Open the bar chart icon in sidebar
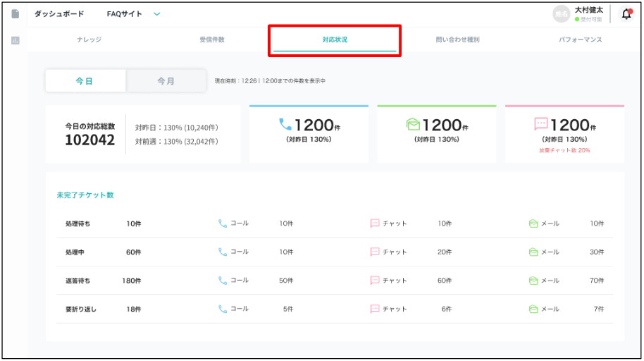Image resolution: width=644 pixels, height=361 pixels. pos(15,41)
